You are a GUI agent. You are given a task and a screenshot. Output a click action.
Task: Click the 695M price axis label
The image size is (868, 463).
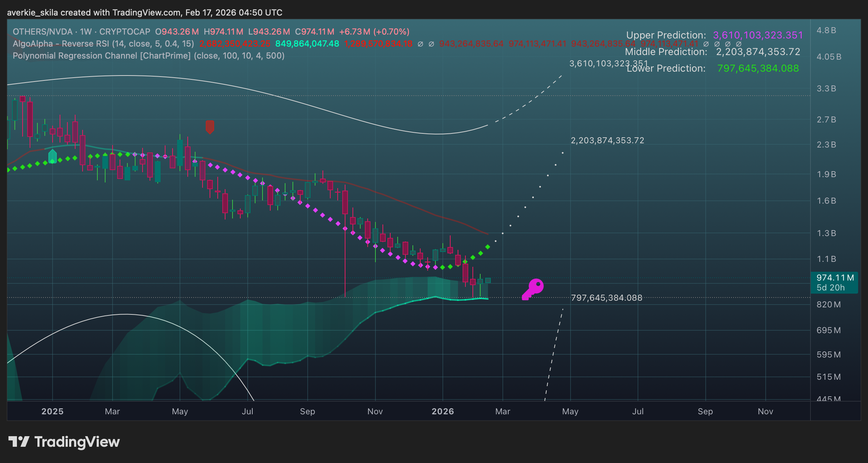click(828, 330)
